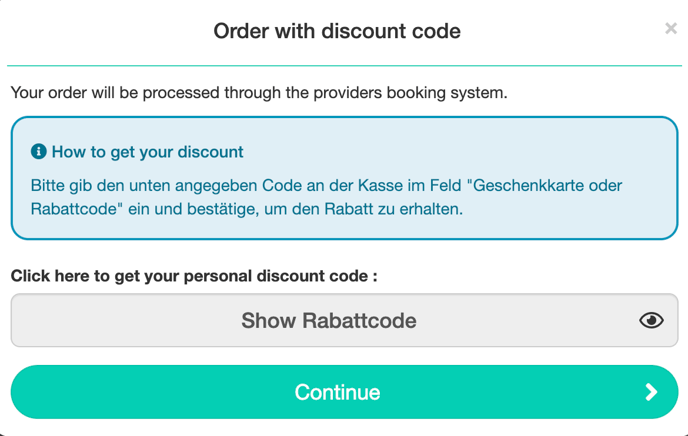Toggle the eye icon to reveal code
Screen dimensions: 688x436
tap(651, 320)
